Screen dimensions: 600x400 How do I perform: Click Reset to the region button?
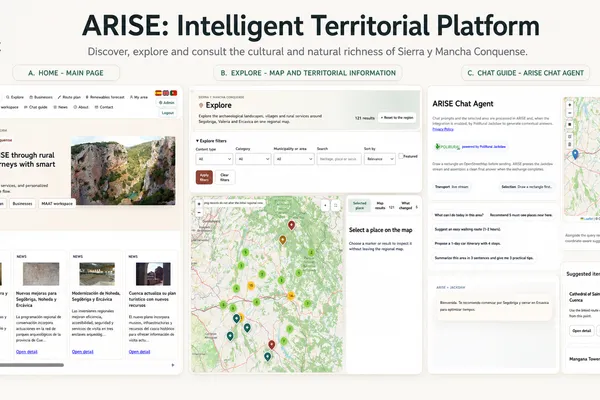pos(397,118)
